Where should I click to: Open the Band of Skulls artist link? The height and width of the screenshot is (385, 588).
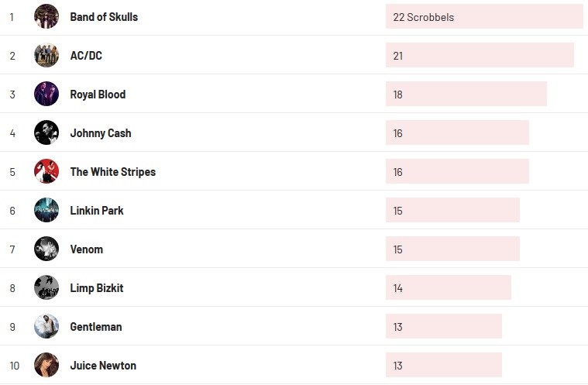pyautogui.click(x=104, y=17)
